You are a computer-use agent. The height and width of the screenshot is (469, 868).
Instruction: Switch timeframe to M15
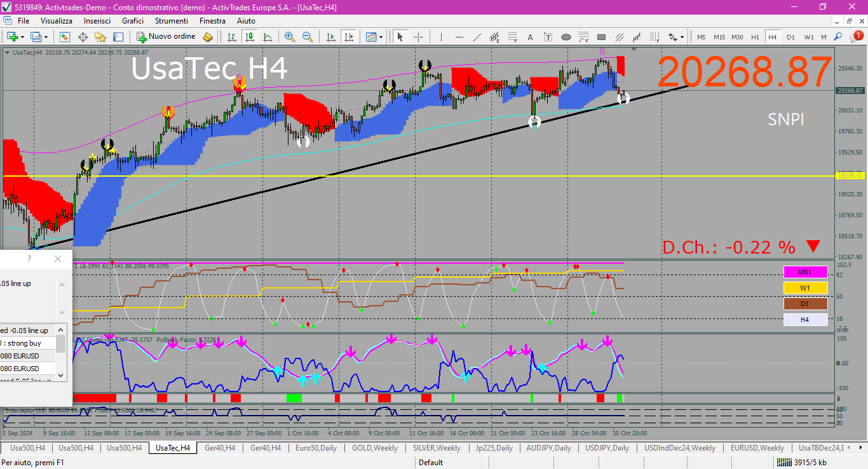click(719, 37)
